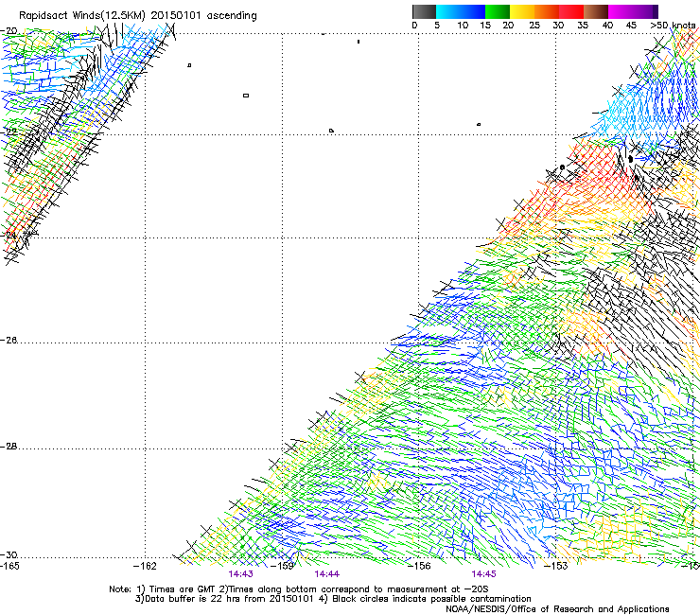
Task: Click the NOAA/NESDIS Office of Research credit
Action: click(557, 609)
